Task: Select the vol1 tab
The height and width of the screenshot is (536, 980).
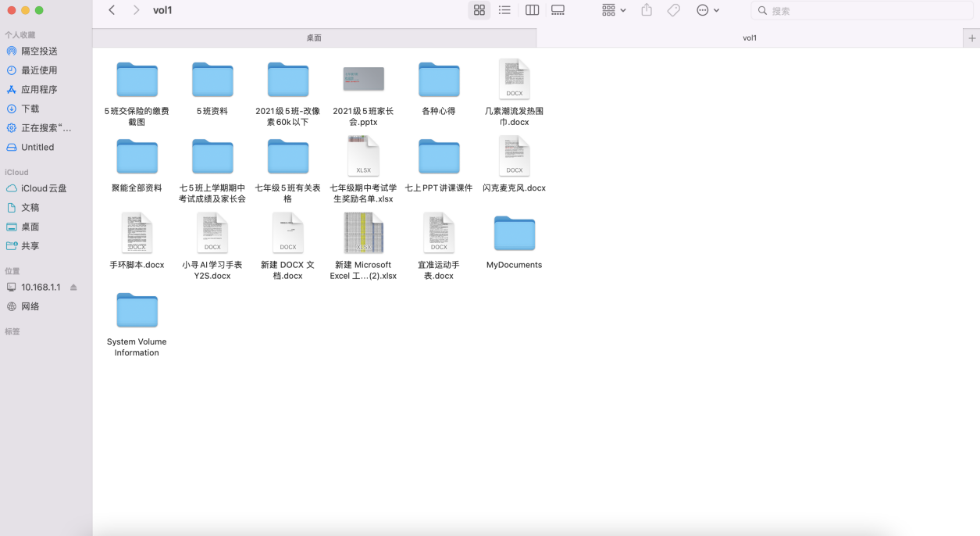Action: tap(750, 38)
